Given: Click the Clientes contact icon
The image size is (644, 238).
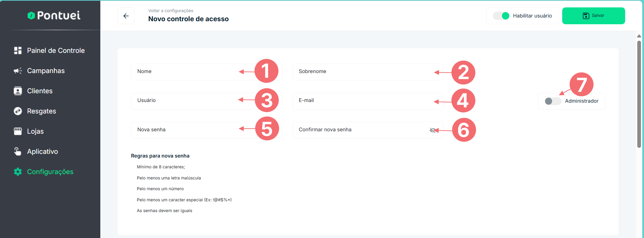Looking at the screenshot, I should click(x=18, y=91).
